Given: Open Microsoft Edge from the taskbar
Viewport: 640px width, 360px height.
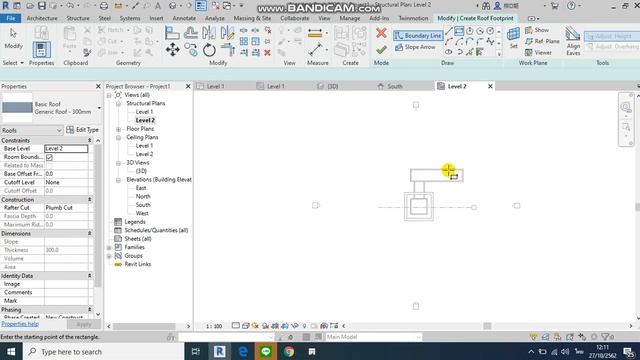Looking at the screenshot, I should coord(243,351).
